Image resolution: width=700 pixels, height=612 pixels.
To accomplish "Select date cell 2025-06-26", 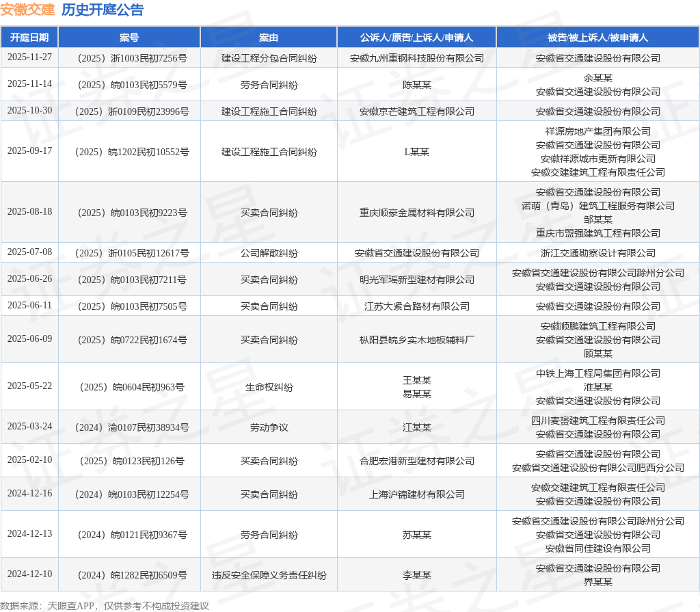I will pos(29,279).
